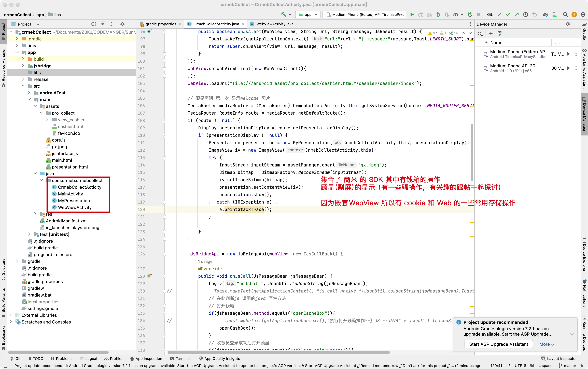
Task: Open the app run configuration dropdown
Action: [308, 14]
